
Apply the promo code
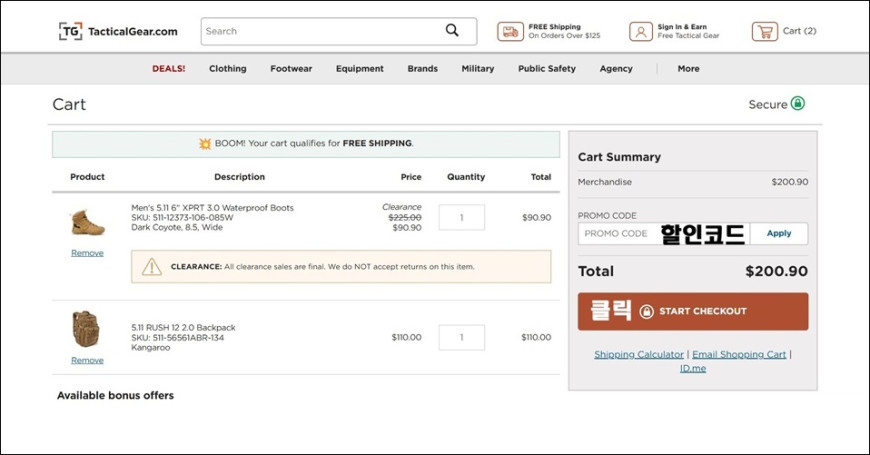coord(779,234)
